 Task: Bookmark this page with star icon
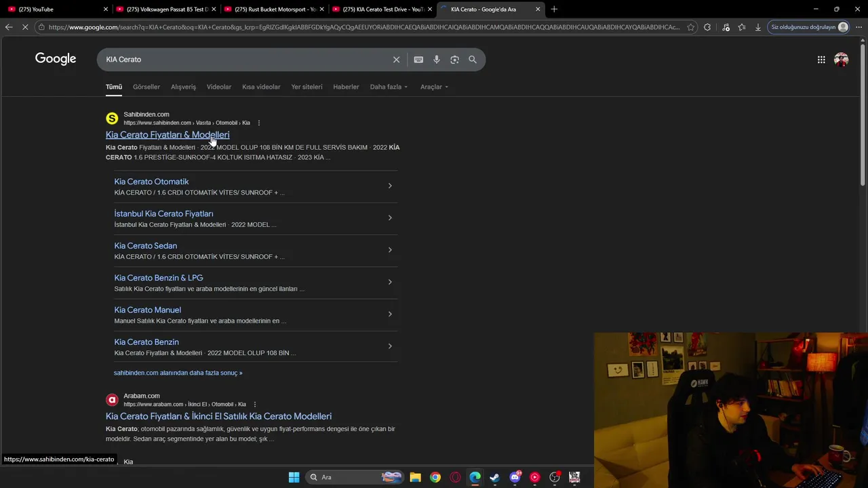[691, 27]
